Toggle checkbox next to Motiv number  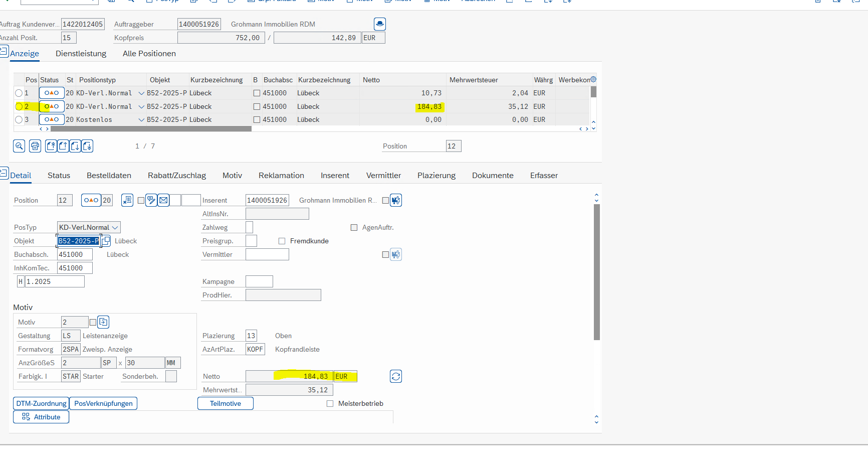point(93,322)
